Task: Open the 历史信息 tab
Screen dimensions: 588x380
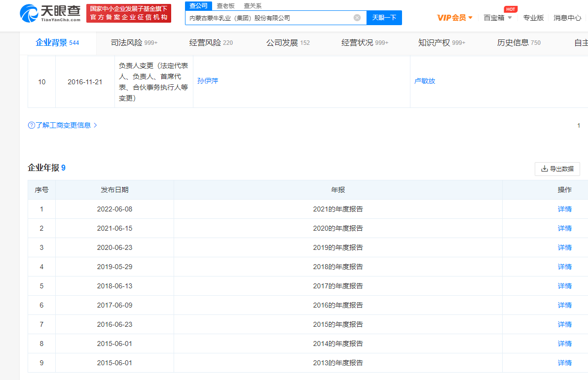Action: click(x=519, y=43)
